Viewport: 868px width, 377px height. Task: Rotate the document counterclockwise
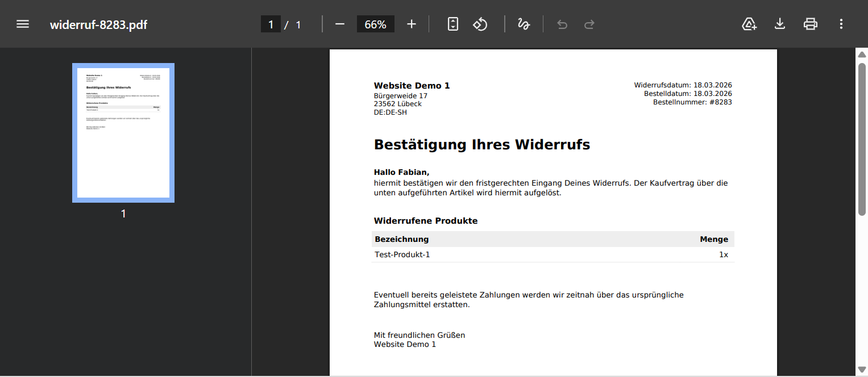pyautogui.click(x=480, y=24)
